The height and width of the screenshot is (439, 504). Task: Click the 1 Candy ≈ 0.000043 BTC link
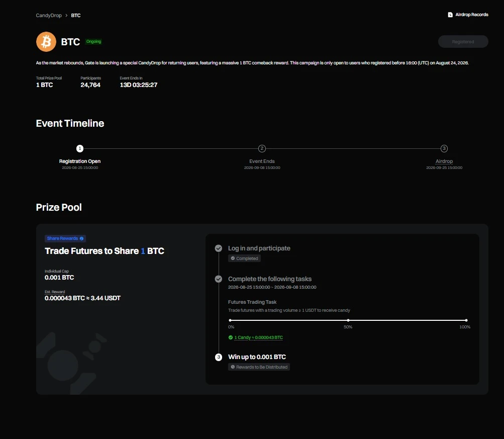coord(258,337)
